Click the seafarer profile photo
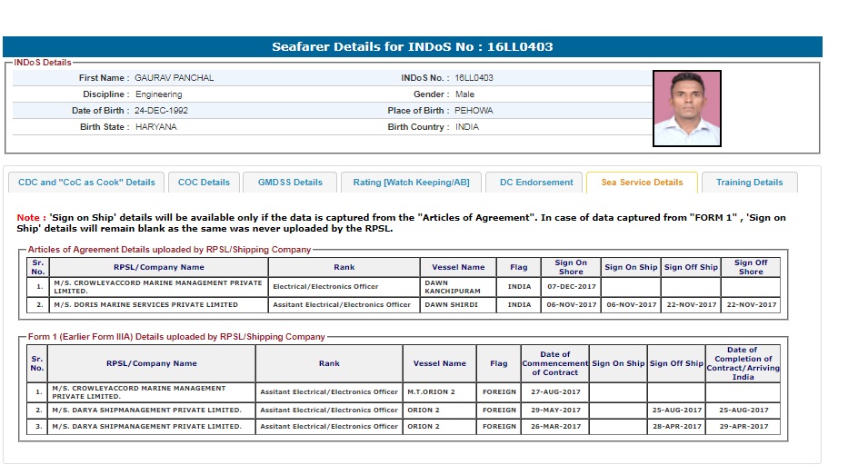The width and height of the screenshot is (868, 475). coord(686,109)
